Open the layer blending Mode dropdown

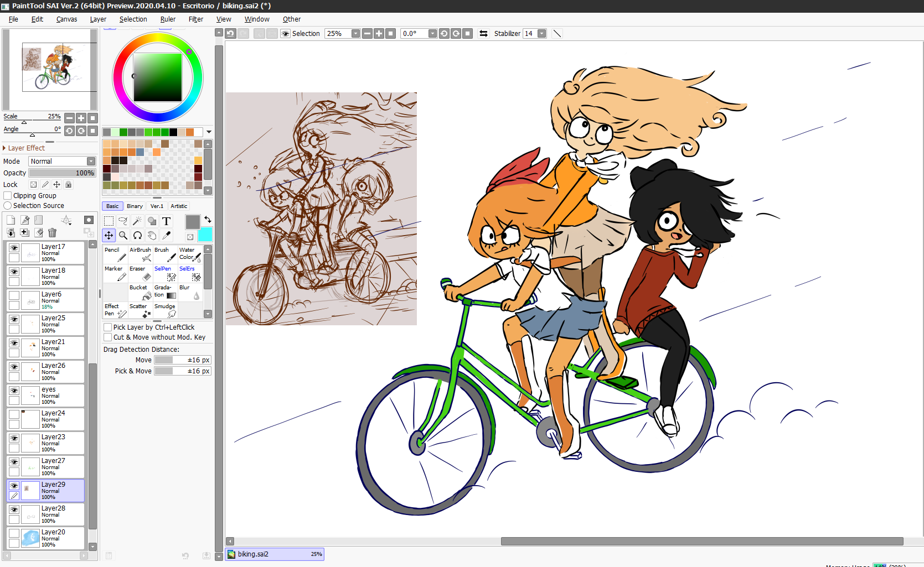coord(62,162)
